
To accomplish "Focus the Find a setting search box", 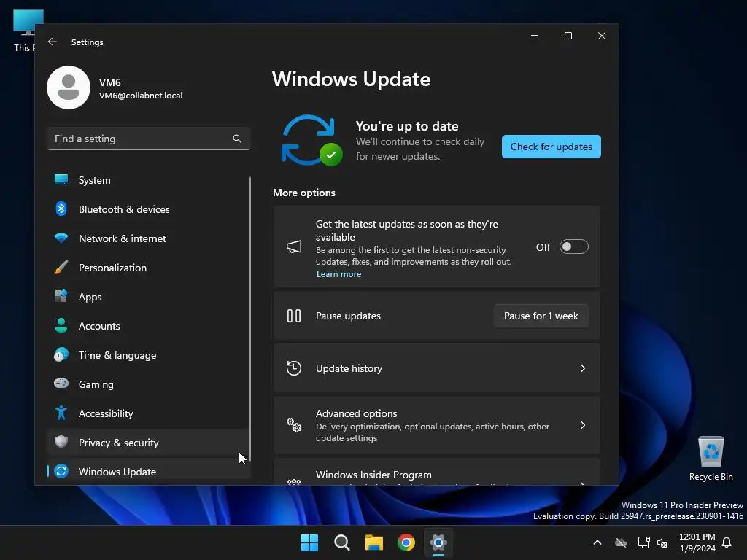I will (148, 139).
